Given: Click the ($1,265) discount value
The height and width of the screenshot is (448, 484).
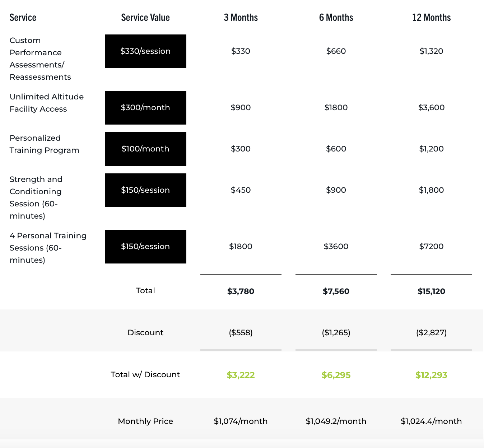Looking at the screenshot, I should [336, 333].
